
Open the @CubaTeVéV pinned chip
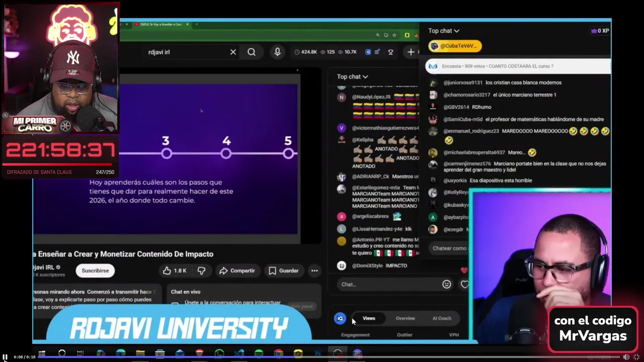click(455, 46)
